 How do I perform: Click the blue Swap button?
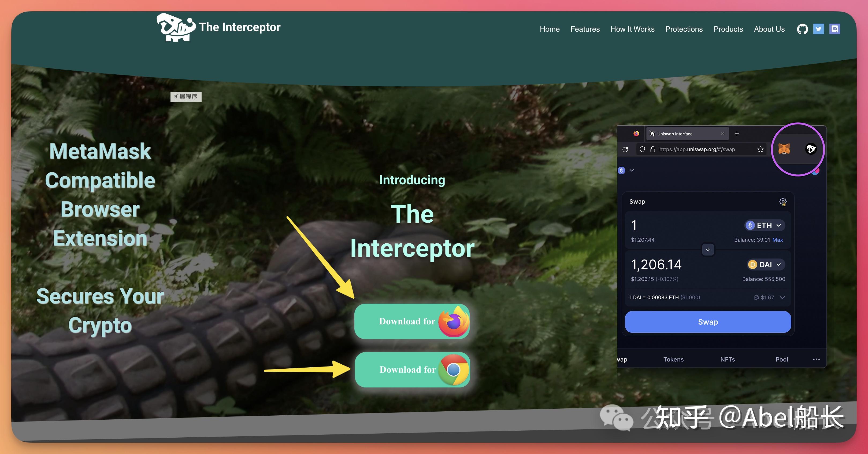coord(708,322)
